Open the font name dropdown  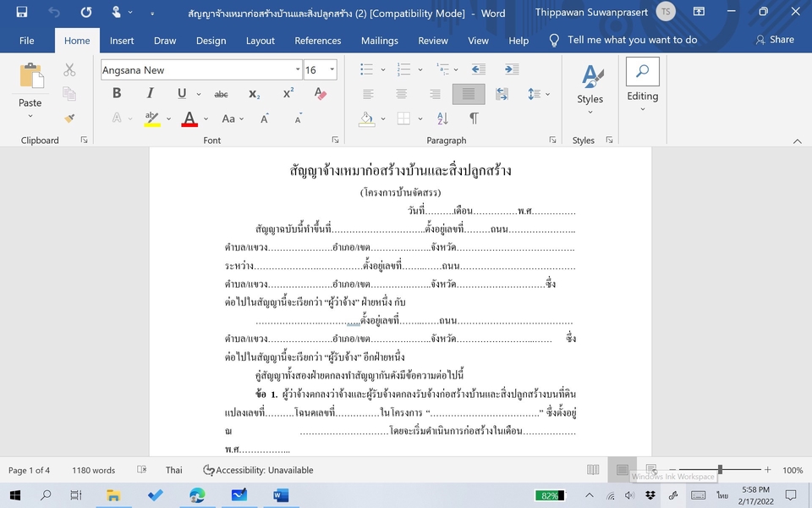tap(298, 69)
